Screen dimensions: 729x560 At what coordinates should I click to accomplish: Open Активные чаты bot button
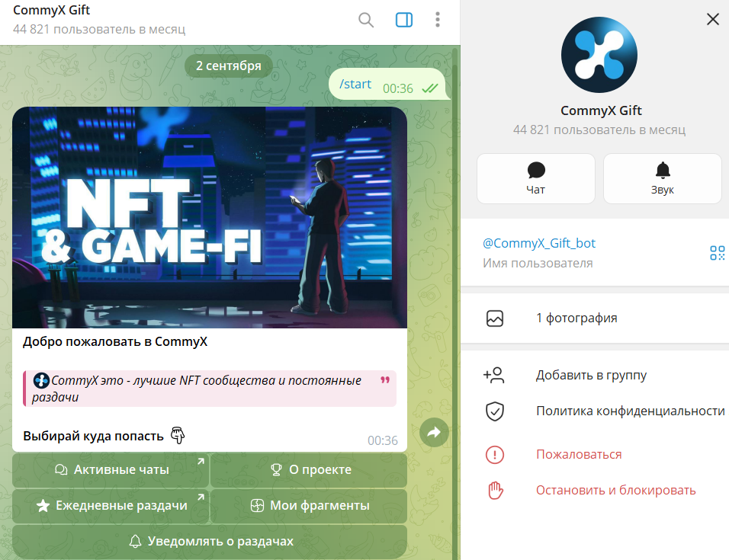111,470
